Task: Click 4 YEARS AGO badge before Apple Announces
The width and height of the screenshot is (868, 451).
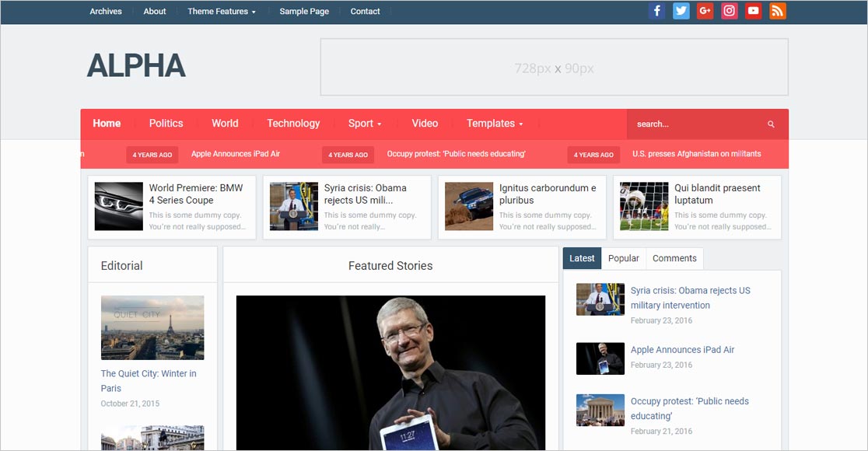Action: pyautogui.click(x=152, y=155)
